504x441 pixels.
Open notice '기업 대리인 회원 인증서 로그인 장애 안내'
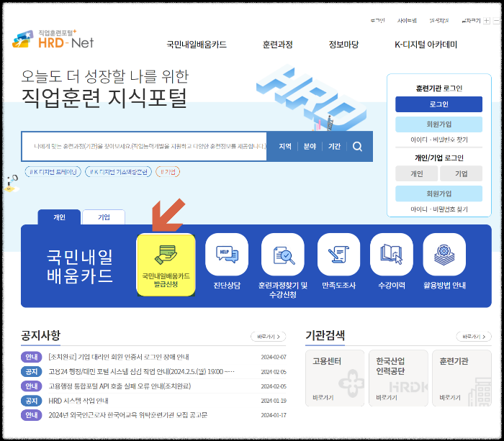tap(119, 357)
